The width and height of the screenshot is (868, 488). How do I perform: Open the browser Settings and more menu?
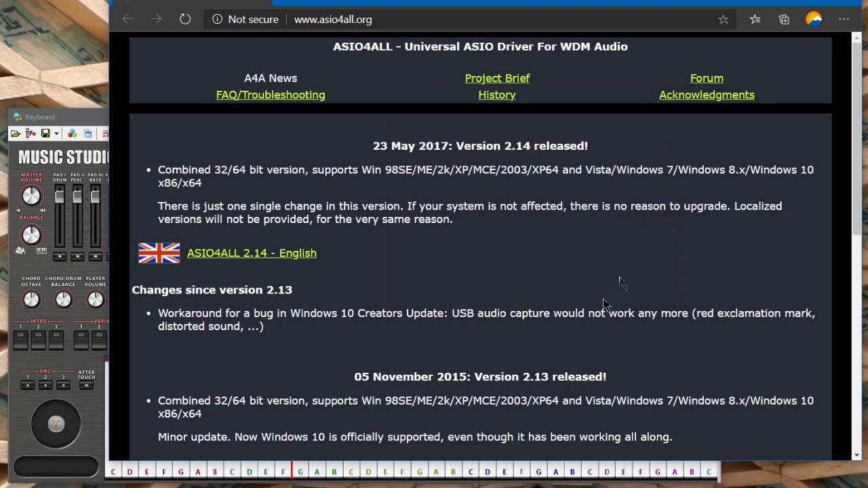tap(844, 20)
